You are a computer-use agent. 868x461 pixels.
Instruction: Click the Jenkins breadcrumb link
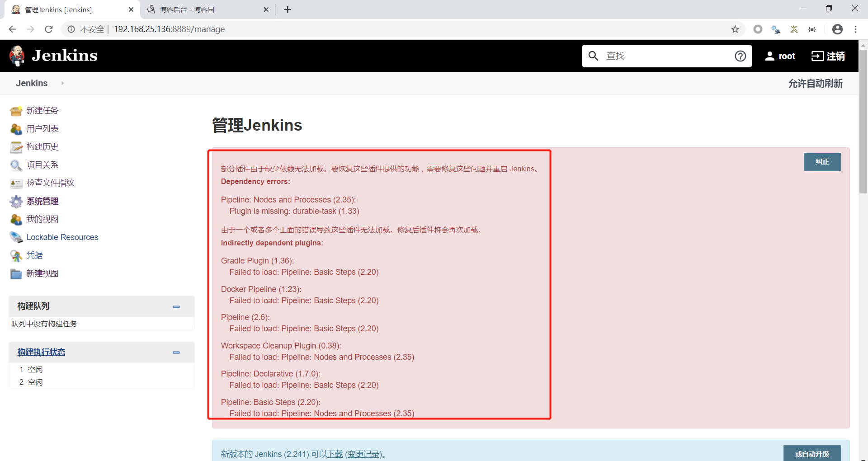click(32, 83)
